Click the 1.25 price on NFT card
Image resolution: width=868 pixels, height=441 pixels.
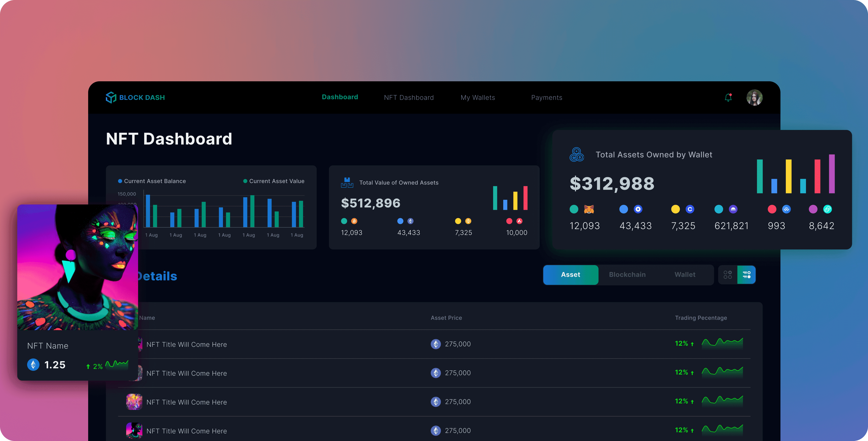(55, 365)
